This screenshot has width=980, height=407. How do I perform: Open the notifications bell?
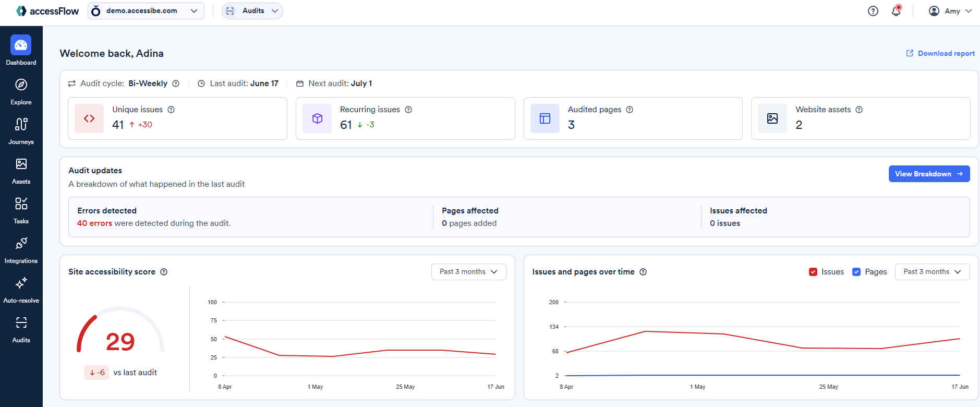pyautogui.click(x=896, y=11)
